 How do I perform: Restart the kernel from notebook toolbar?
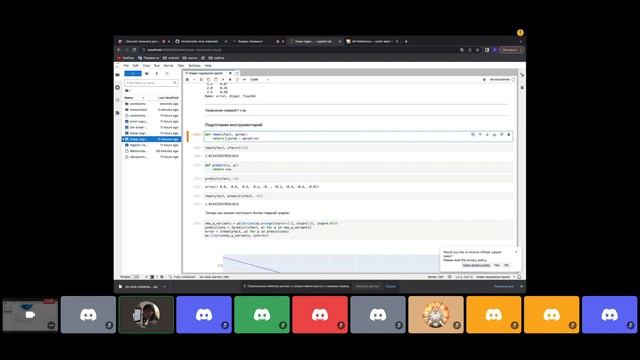(x=237, y=80)
